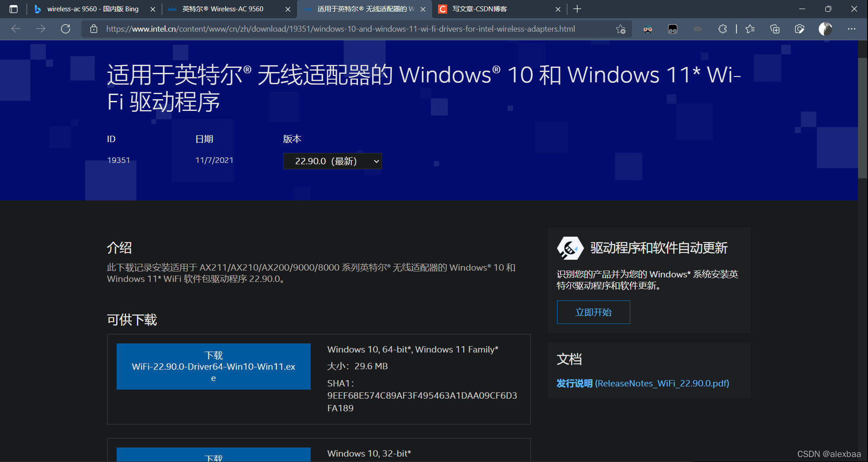Click the driver update assistant icon

(x=570, y=248)
